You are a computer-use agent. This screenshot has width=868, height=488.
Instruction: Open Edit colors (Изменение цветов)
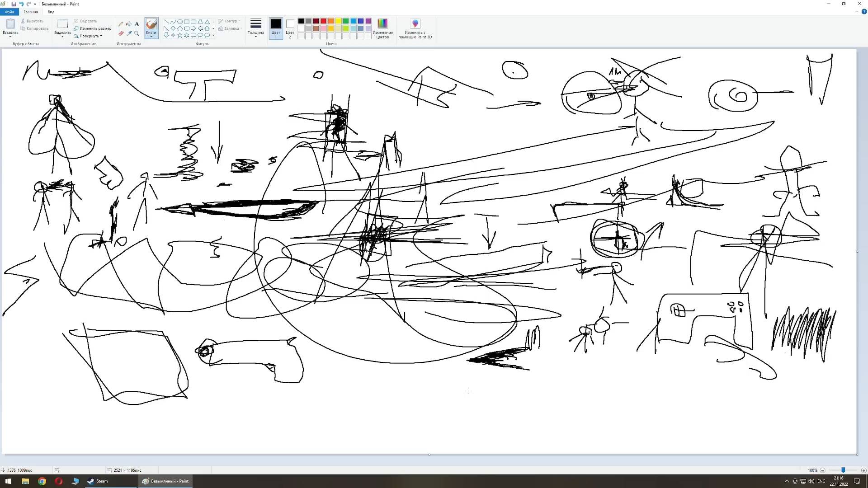coord(382,28)
